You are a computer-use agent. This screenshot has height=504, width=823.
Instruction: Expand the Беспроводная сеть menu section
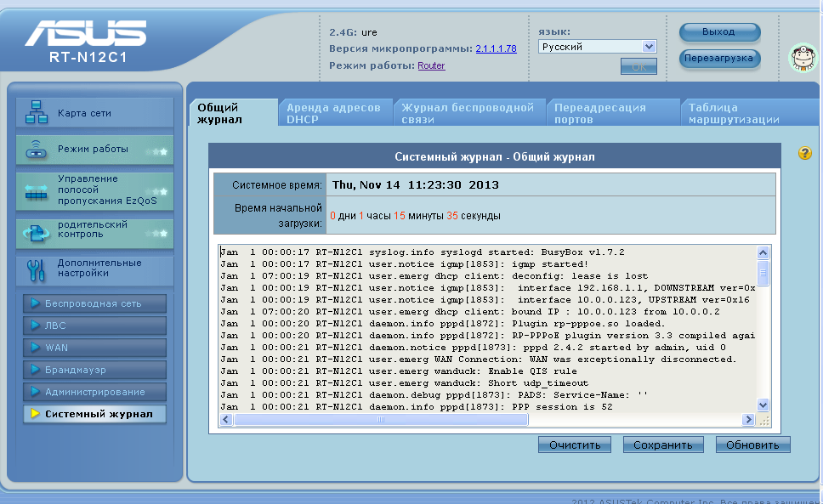(94, 303)
